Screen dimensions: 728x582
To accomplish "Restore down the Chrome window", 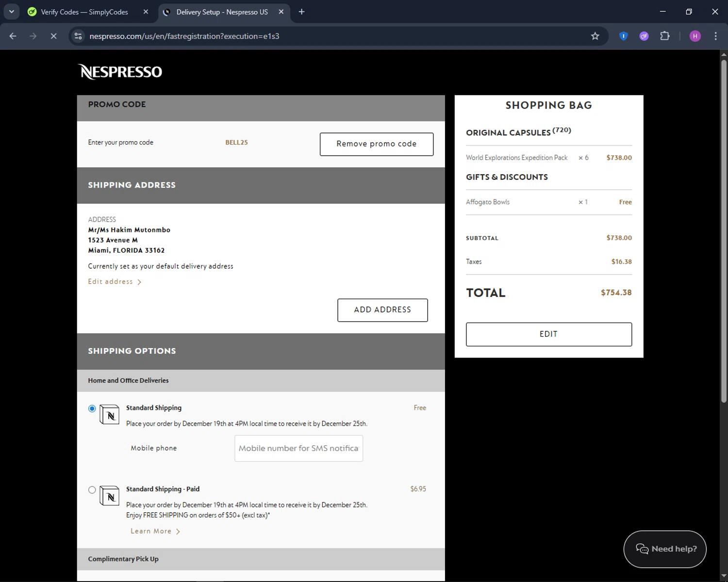I will [689, 12].
